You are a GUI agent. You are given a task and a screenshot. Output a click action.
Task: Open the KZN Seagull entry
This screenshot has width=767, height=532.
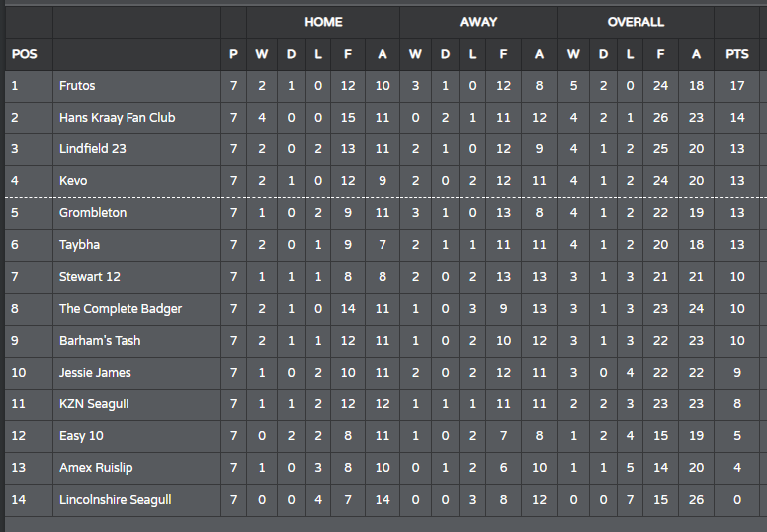(x=94, y=404)
